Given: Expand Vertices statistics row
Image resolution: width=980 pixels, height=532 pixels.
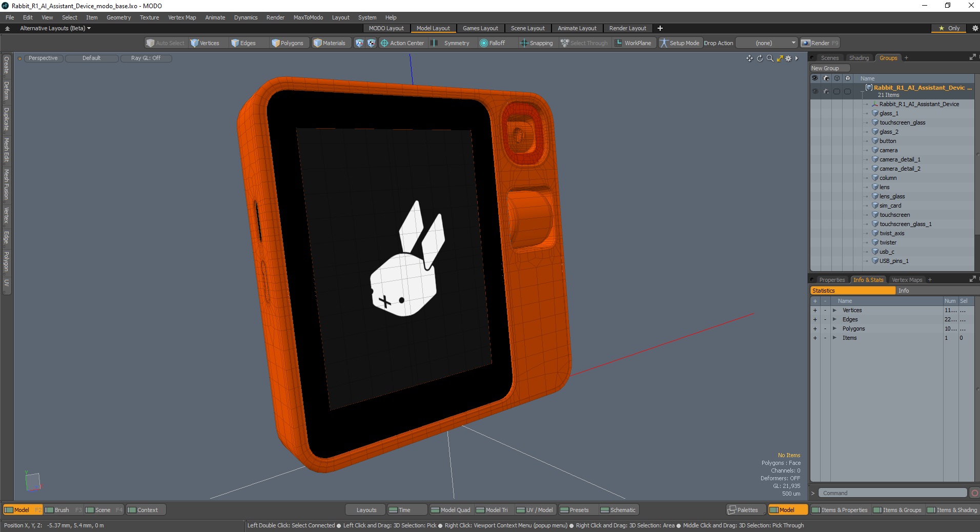Looking at the screenshot, I should 834,310.
